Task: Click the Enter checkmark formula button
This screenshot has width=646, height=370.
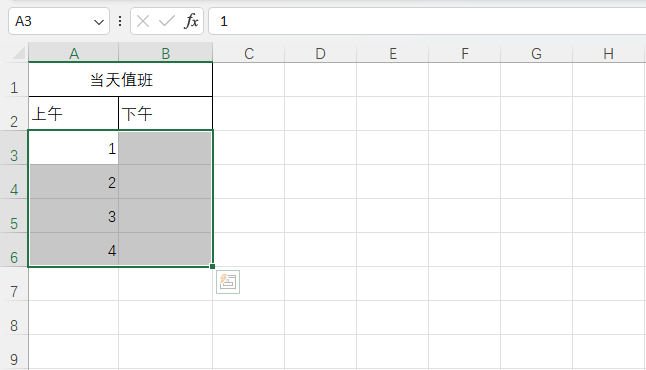Action: [x=167, y=21]
